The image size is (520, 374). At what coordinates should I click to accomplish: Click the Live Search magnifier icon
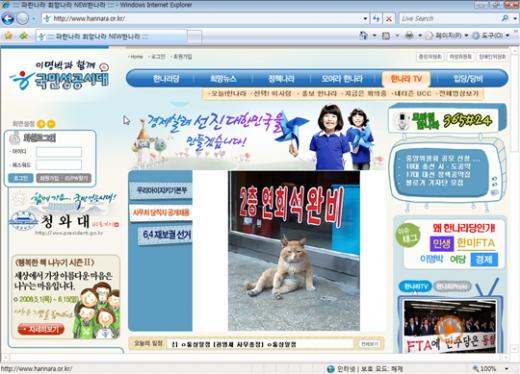(x=505, y=18)
